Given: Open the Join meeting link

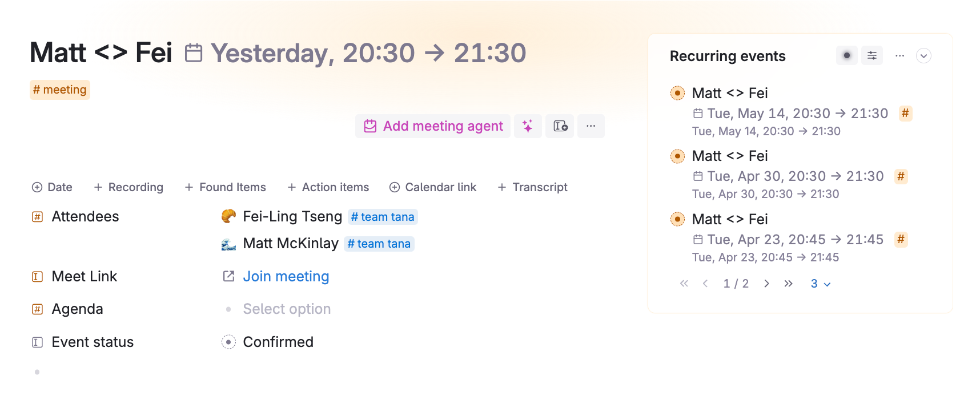Looking at the screenshot, I should pos(286,276).
